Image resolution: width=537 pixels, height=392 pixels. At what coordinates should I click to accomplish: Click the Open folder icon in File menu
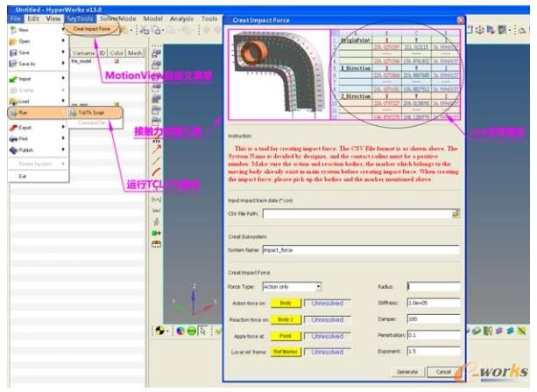click(x=13, y=41)
